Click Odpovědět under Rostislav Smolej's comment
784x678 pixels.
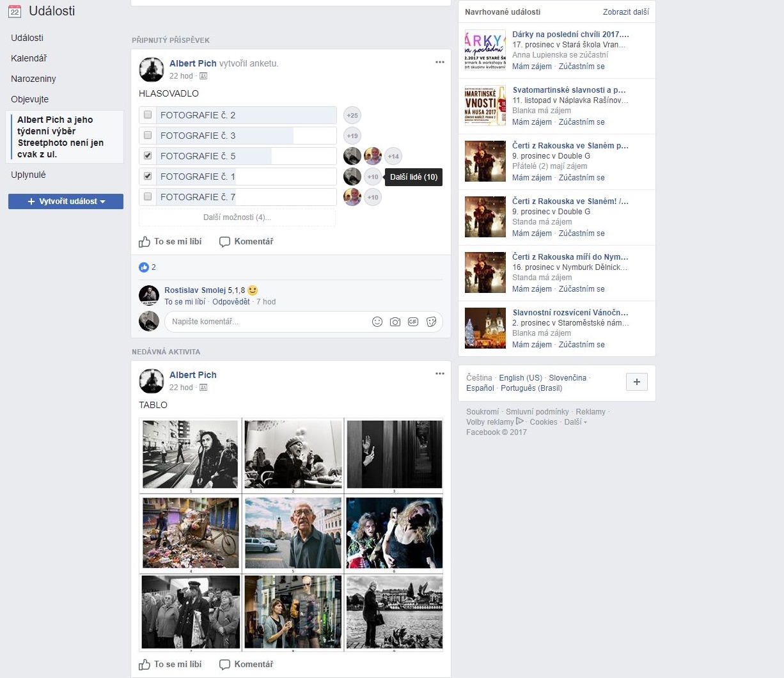click(231, 302)
